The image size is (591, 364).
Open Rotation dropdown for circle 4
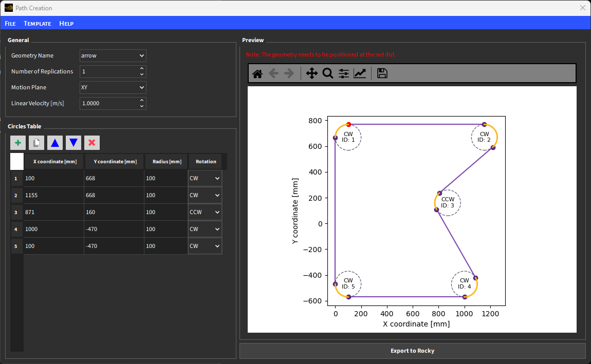click(205, 229)
